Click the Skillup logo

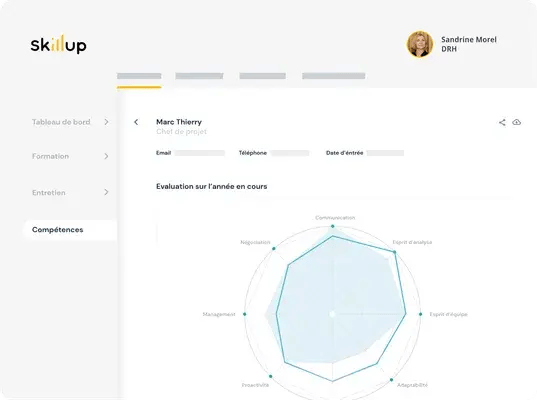(x=59, y=45)
